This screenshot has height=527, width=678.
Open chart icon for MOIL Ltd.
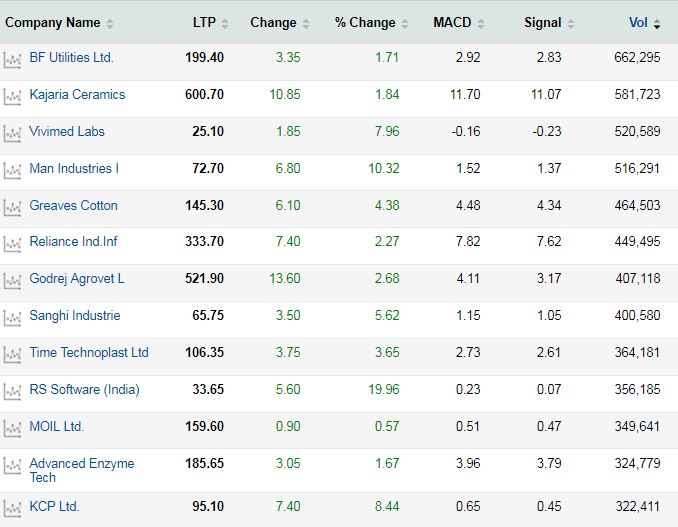[x=12, y=428]
